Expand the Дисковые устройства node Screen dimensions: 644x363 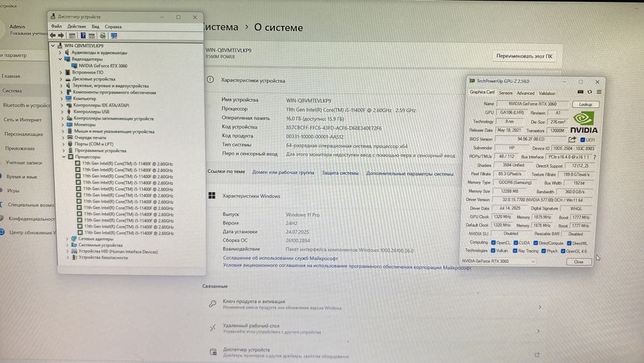click(x=61, y=79)
